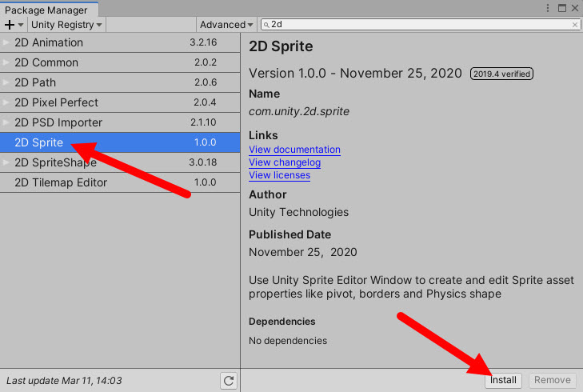Open the View licenses link
583x392 pixels.
click(280, 175)
